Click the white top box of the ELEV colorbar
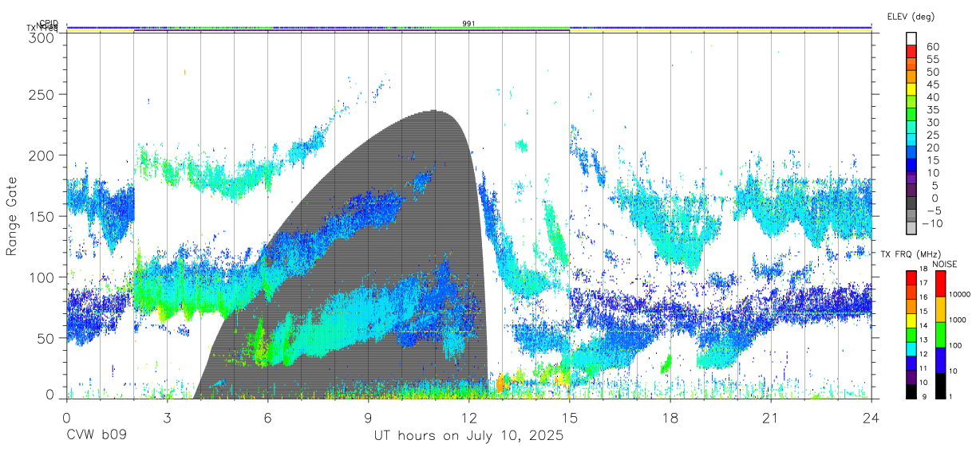The width and height of the screenshot is (980, 452). click(911, 38)
